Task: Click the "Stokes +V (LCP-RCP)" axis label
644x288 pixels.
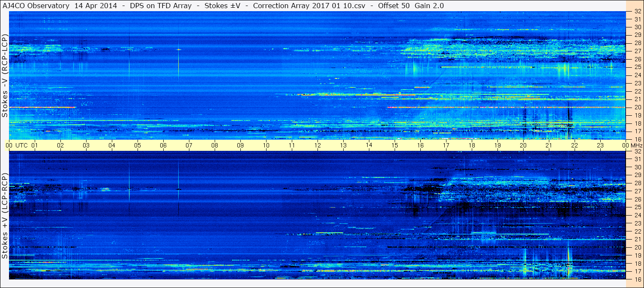Action: [x=5, y=216]
